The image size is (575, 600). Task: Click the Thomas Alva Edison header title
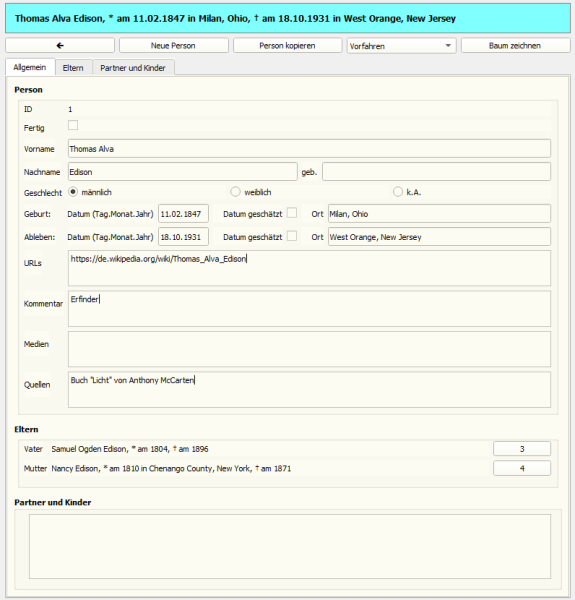coord(235,18)
